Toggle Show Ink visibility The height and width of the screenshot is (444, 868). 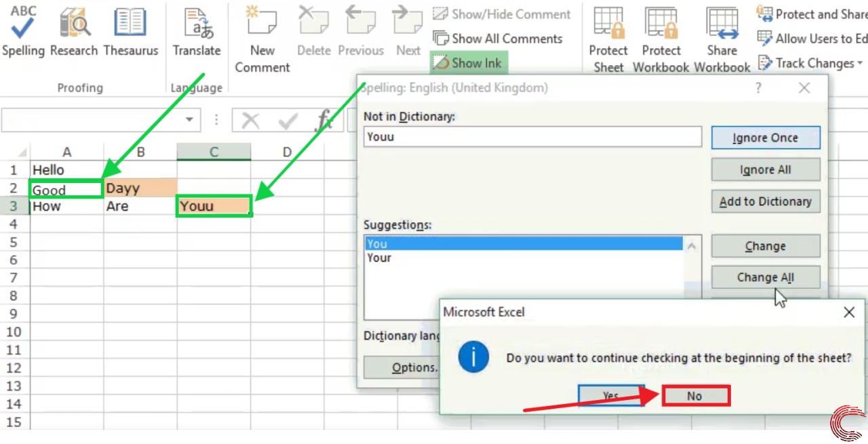[469, 63]
